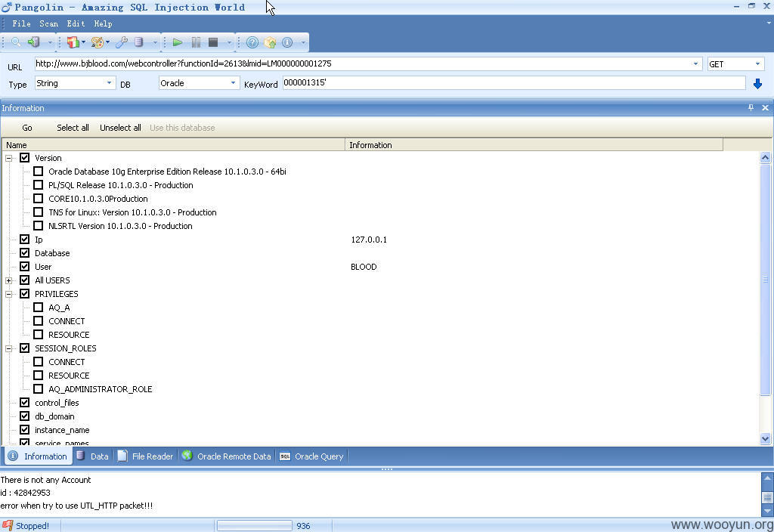Select the TNS for Linux version row
Screen dimensions: 774x532
[132, 212]
